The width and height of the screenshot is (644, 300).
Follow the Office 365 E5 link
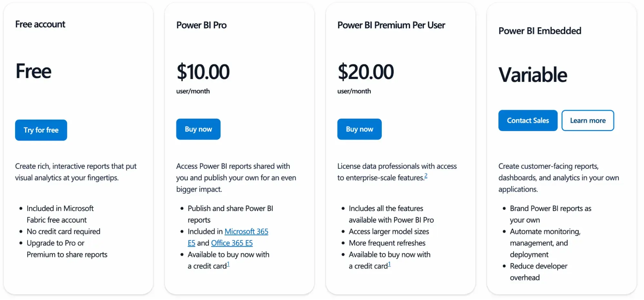(232, 243)
